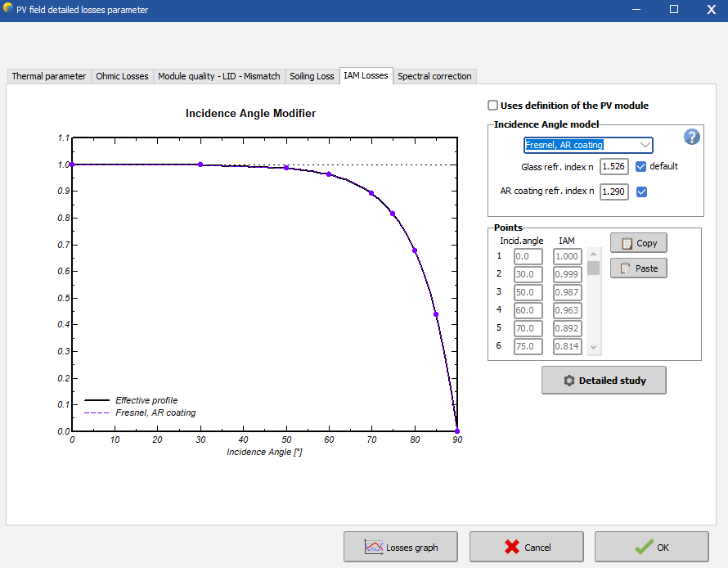Click the incidence angle 0.0 field
Viewport: 728px width, 568px height.
click(528, 256)
